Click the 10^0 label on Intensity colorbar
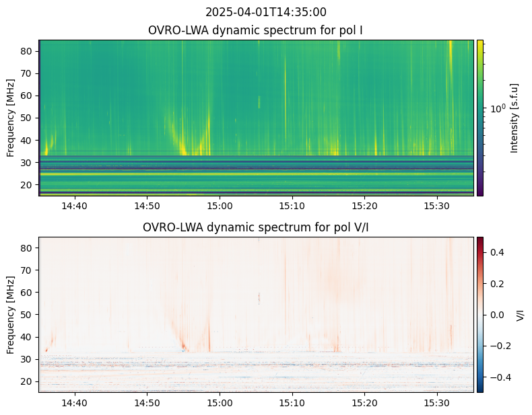The width and height of the screenshot is (532, 415). (x=498, y=108)
